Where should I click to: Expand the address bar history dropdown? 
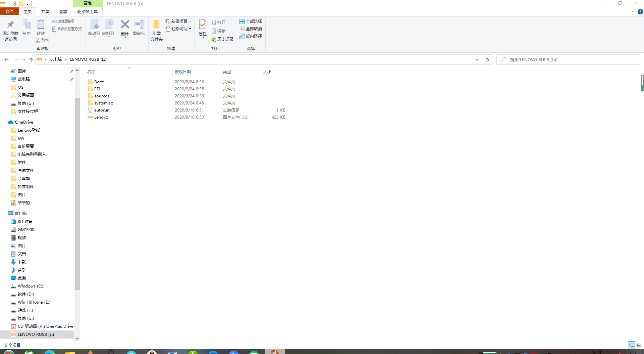coord(477,60)
